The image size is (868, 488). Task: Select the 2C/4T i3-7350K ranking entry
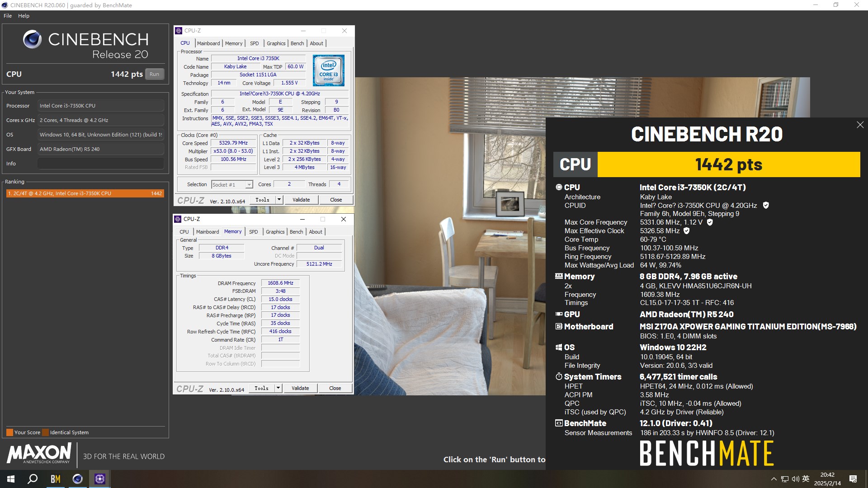click(85, 193)
